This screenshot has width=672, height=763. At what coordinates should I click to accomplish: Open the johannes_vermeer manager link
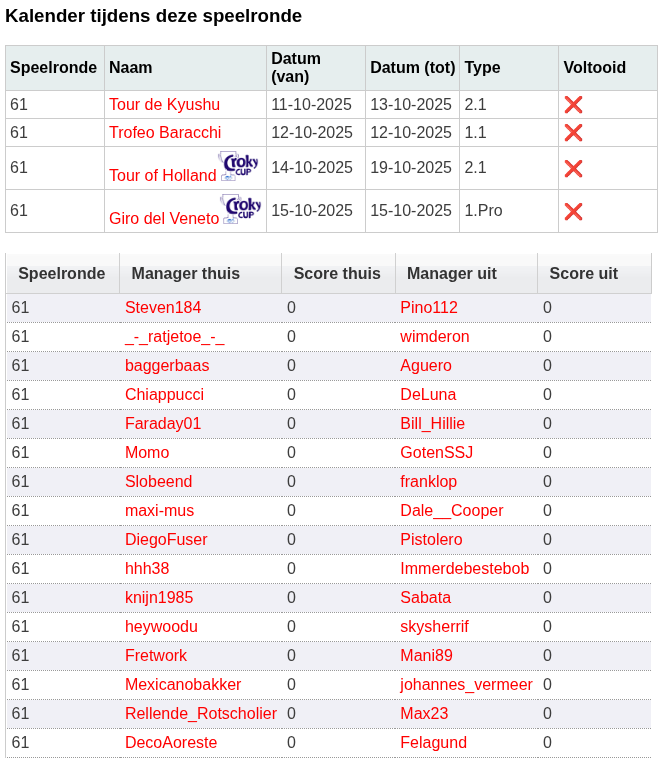point(466,685)
